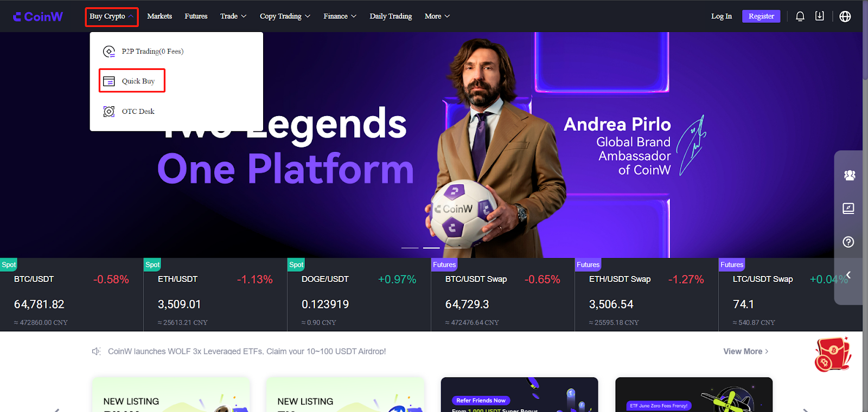Select P2P Trading(0 Fees) option

coord(143,51)
